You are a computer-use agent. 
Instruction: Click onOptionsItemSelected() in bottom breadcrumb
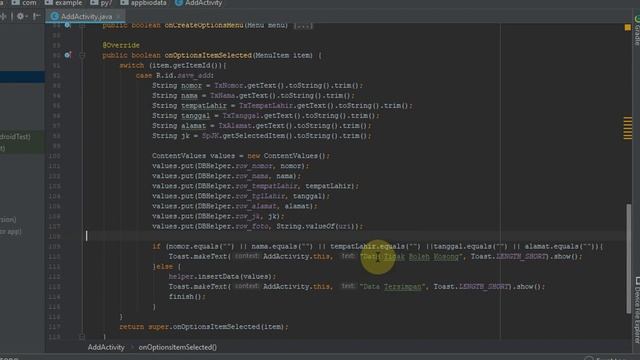[178, 347]
